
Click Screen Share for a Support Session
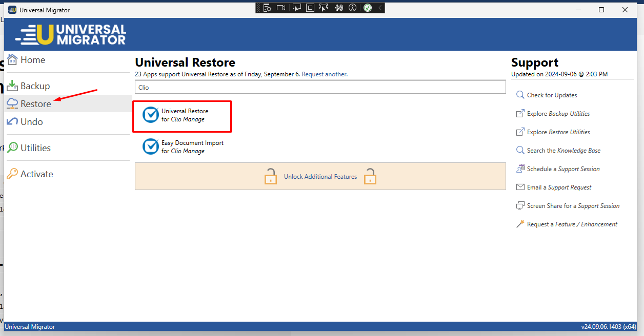click(573, 206)
